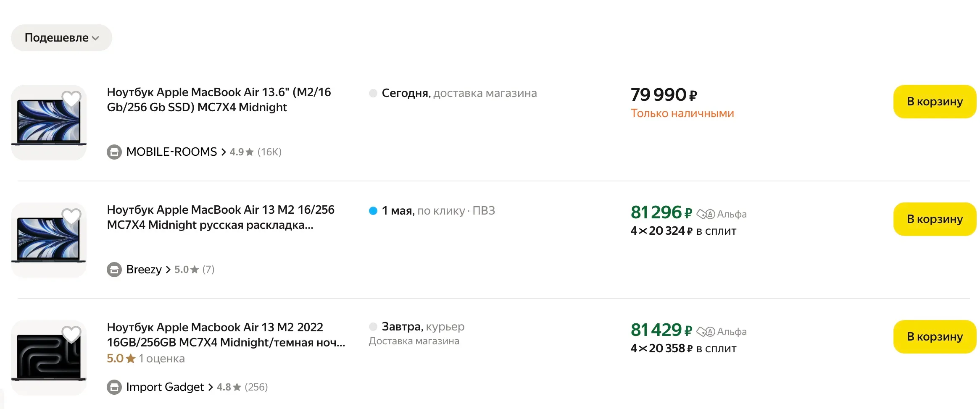
Task: Click the Import Gadget store icon
Action: tap(114, 387)
